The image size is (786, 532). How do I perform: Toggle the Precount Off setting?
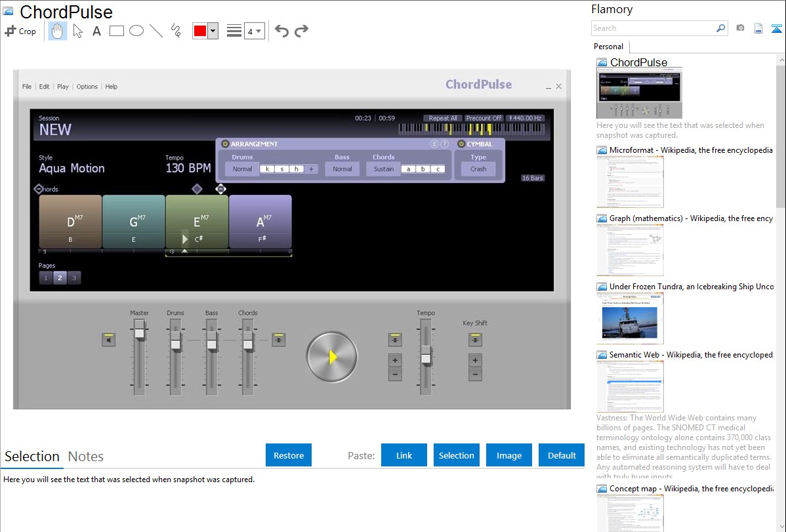[484, 118]
